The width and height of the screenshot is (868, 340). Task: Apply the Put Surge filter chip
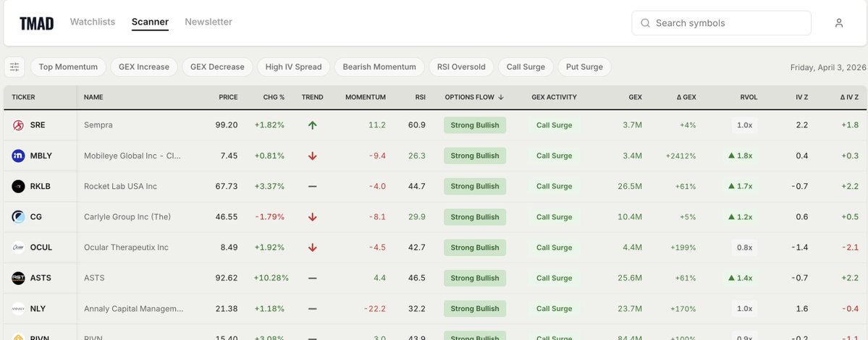click(584, 67)
